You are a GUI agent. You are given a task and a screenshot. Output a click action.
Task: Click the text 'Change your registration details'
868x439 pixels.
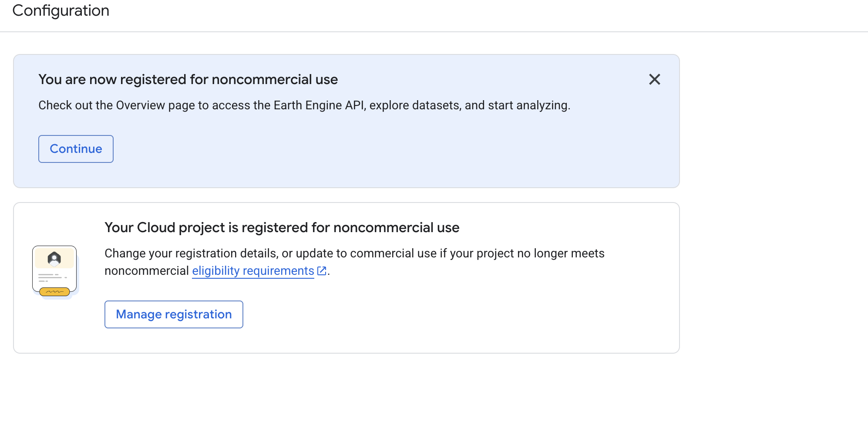pos(191,253)
